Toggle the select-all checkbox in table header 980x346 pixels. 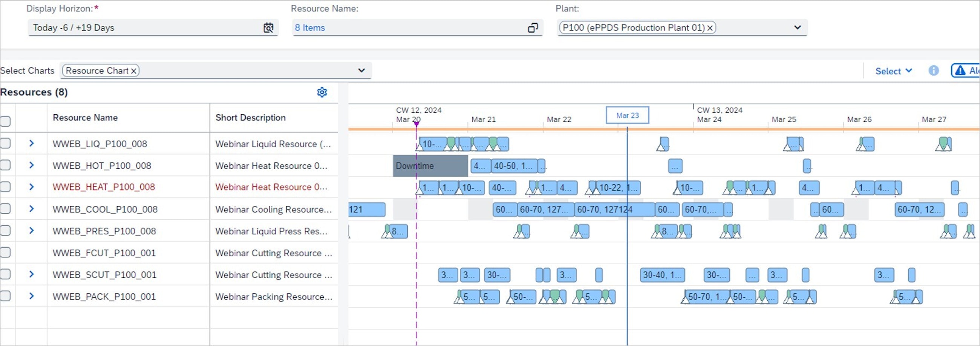[x=6, y=121]
